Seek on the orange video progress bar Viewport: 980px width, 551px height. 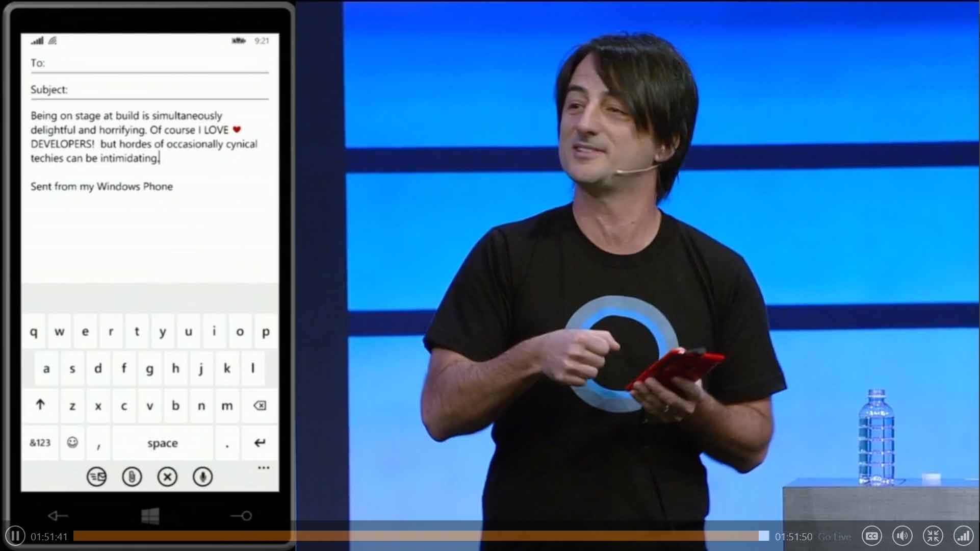pos(421,536)
